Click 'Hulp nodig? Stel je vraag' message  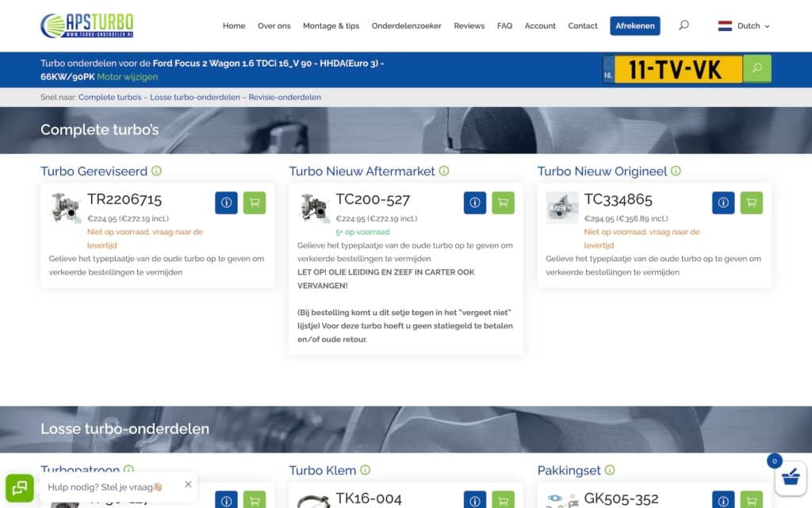pyautogui.click(x=105, y=487)
